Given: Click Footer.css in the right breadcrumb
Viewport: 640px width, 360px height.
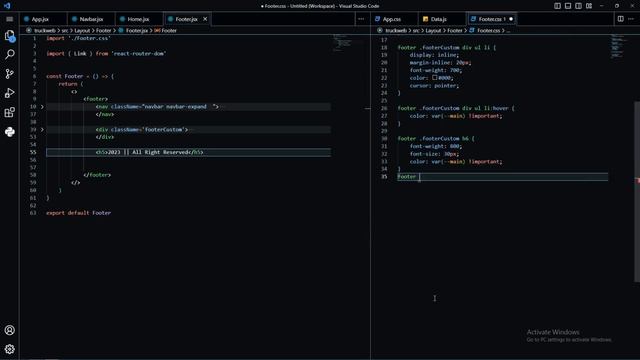Looking at the screenshot, I should pyautogui.click(x=488, y=31).
